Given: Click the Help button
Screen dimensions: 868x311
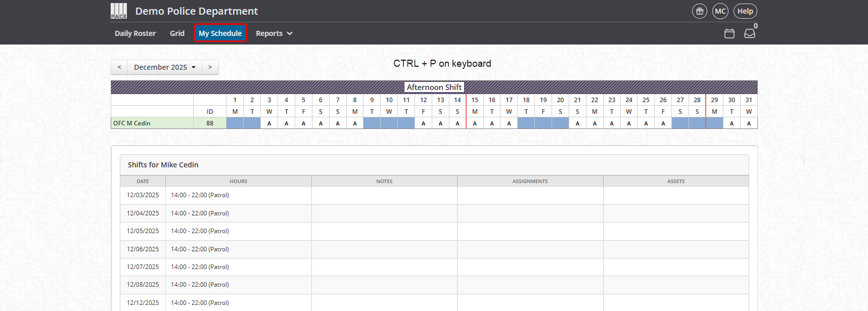Looking at the screenshot, I should pos(745,11).
